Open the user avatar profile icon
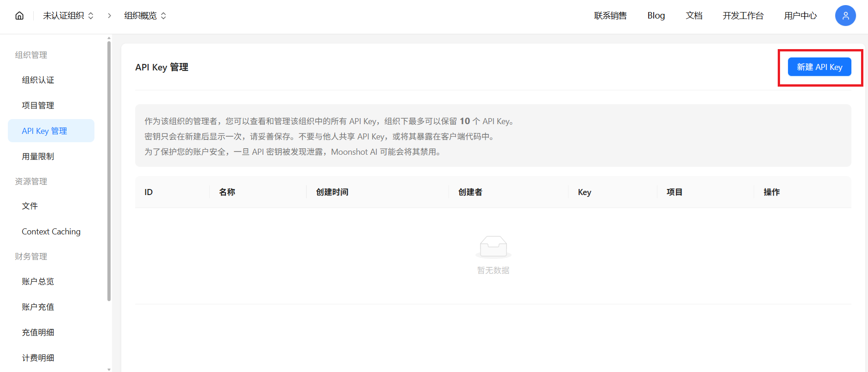Image resolution: width=868 pixels, height=372 pixels. click(845, 16)
